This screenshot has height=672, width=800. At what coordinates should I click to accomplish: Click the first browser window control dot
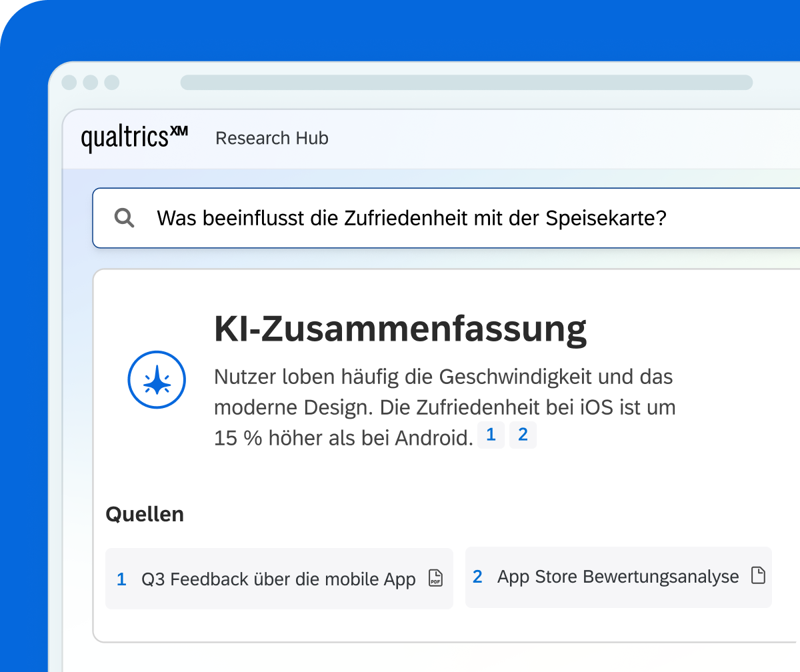click(x=69, y=83)
